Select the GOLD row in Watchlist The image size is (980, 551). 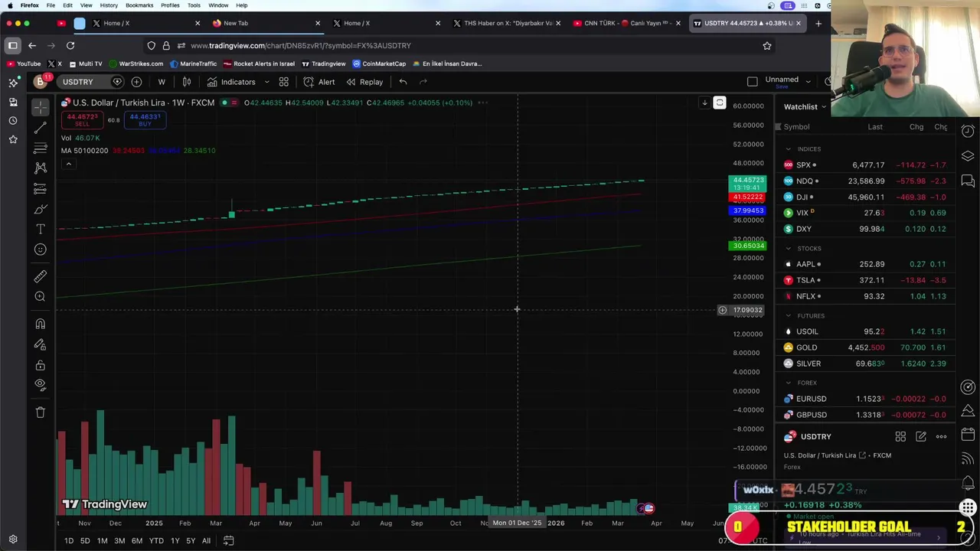point(867,347)
